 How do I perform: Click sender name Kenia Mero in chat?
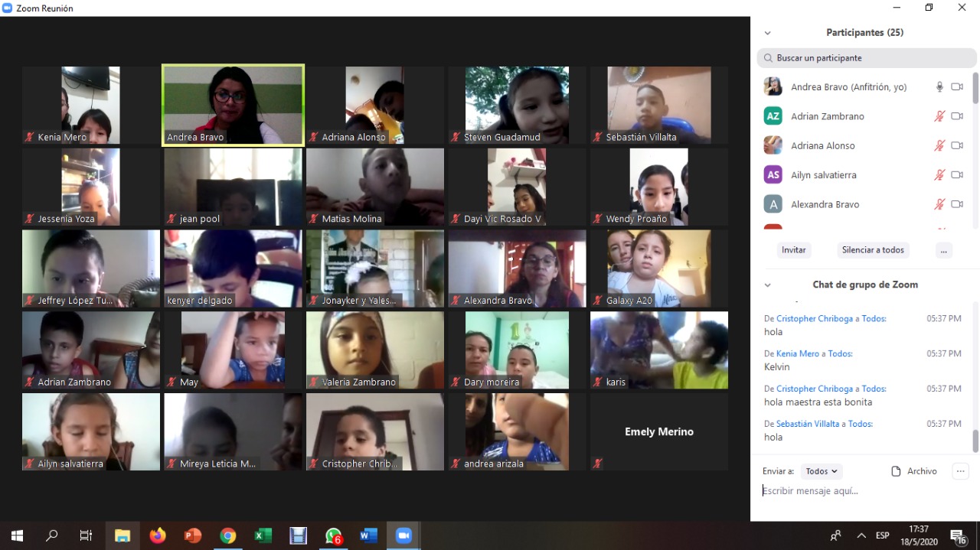798,354
